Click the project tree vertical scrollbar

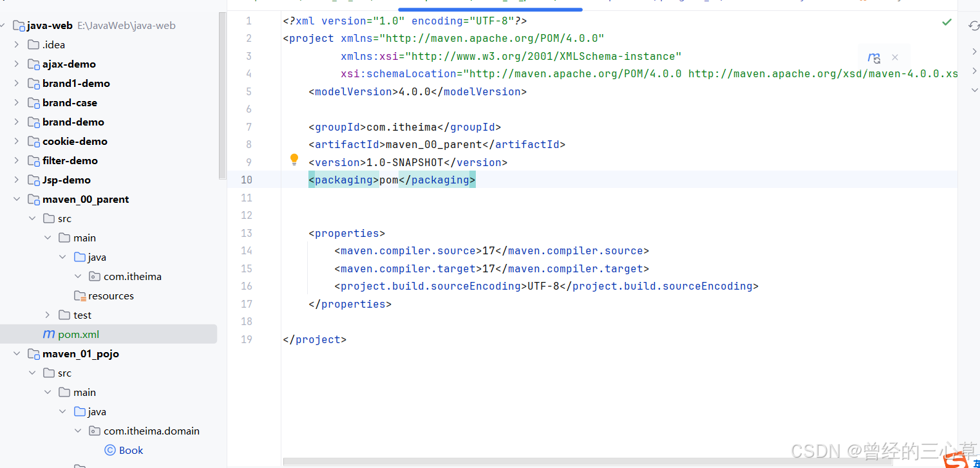point(222,97)
